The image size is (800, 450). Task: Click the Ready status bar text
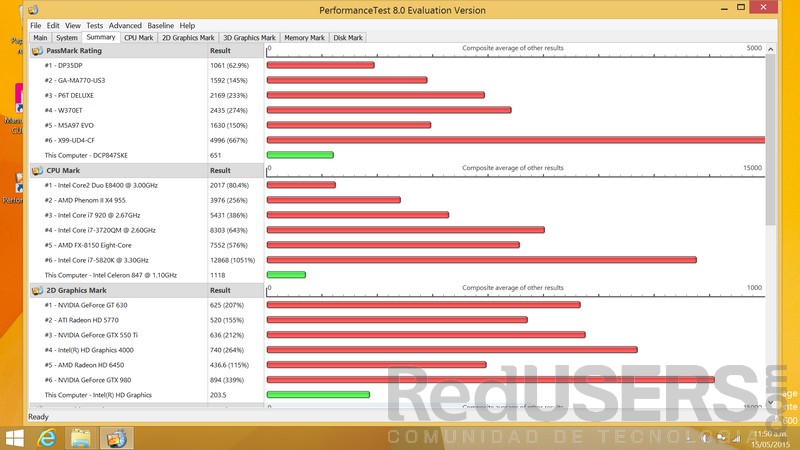coord(38,417)
